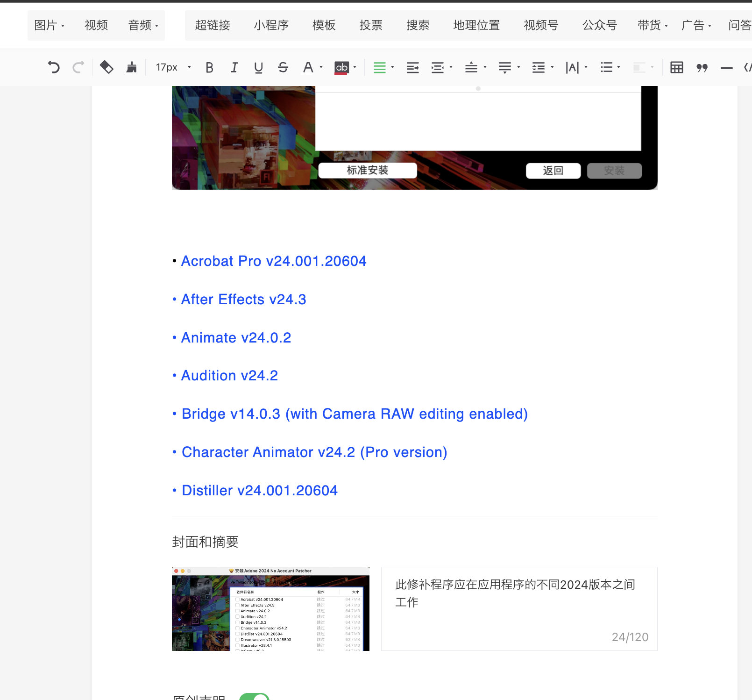Screen dimensions: 752x700
Task: Click the Acrobat Pro v24.001.20604 text
Action: [274, 261]
